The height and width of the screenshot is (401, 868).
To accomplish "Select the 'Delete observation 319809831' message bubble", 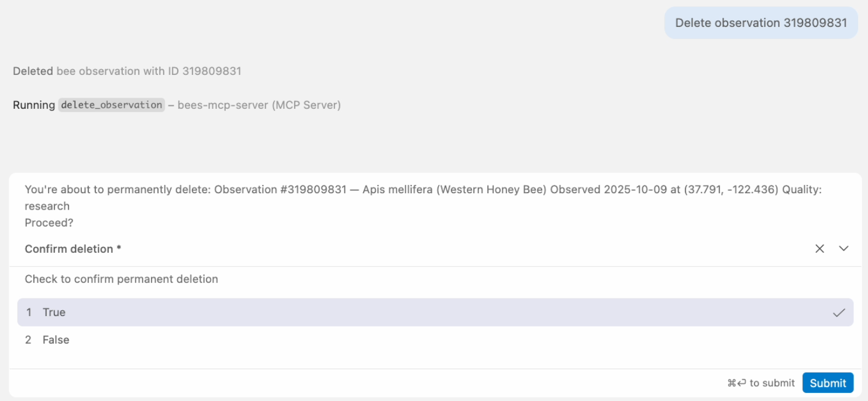I will tap(760, 23).
